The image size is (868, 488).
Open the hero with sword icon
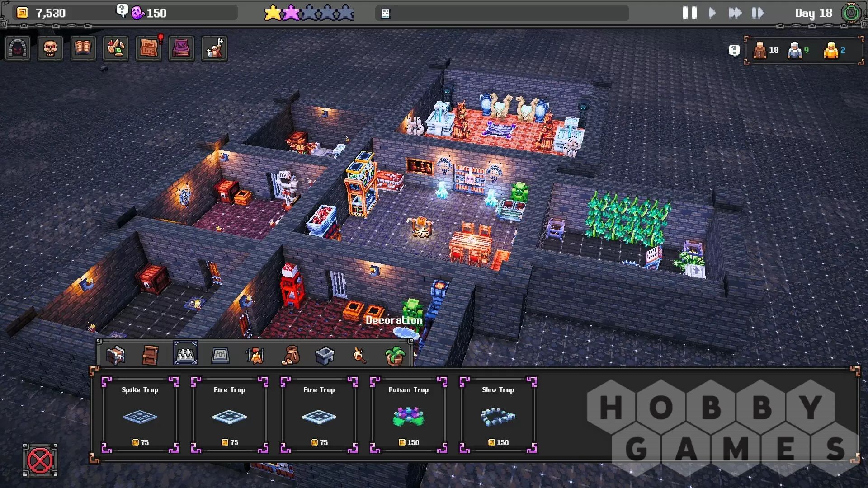click(214, 48)
